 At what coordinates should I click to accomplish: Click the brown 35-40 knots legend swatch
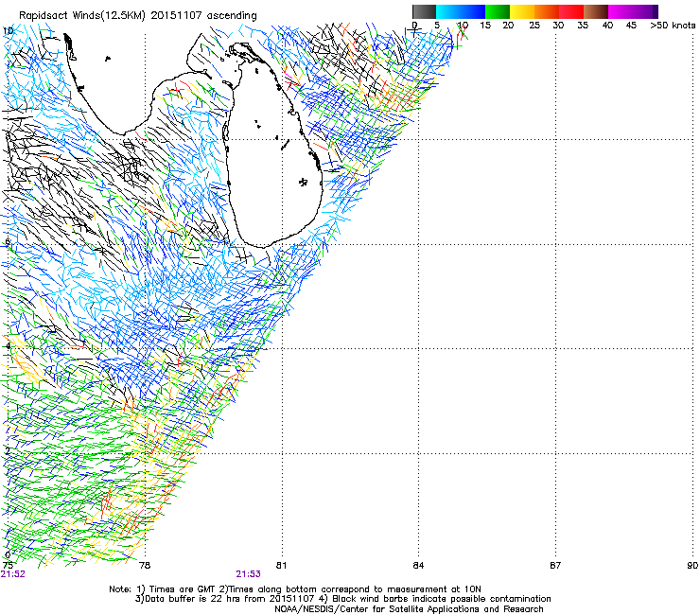(x=596, y=11)
